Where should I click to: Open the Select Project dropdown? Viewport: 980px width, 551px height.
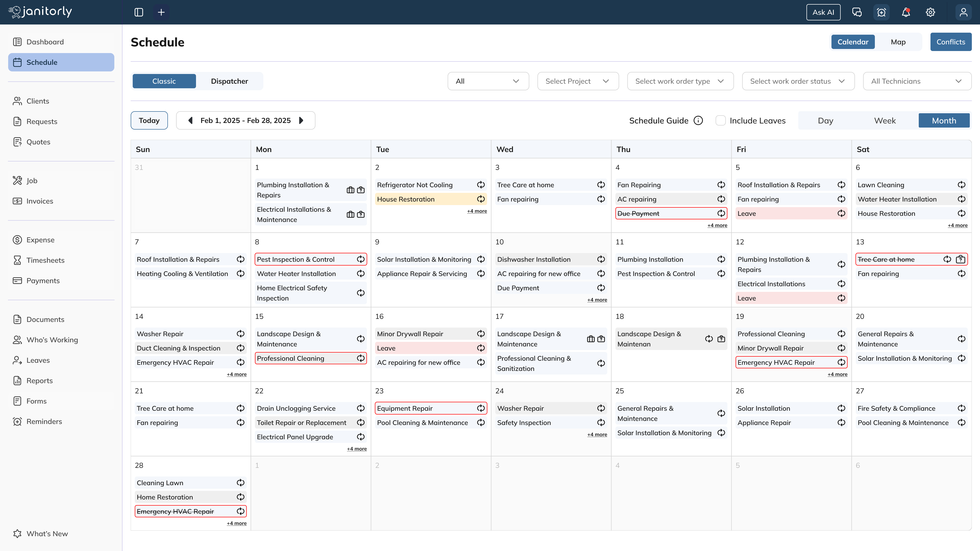click(x=578, y=81)
